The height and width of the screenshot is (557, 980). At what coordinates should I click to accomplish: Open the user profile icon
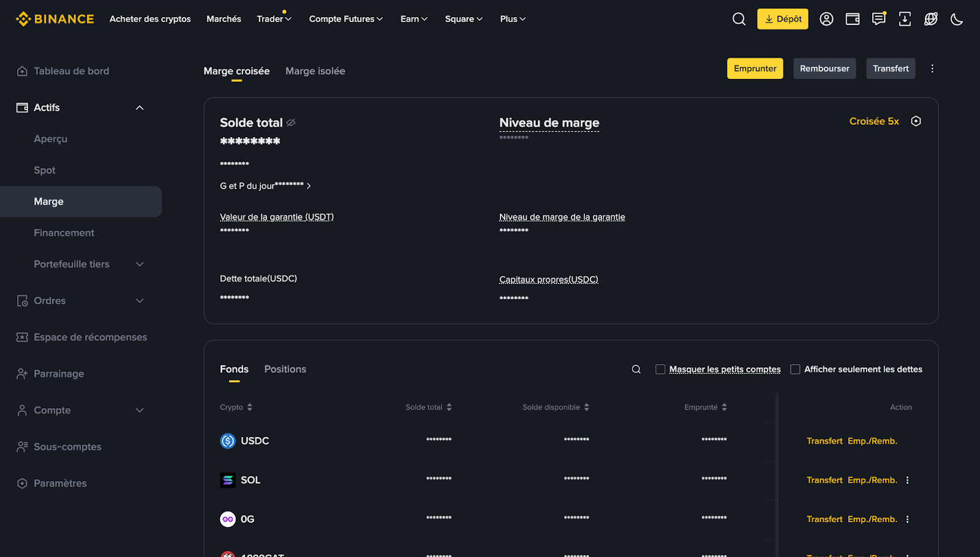click(826, 19)
